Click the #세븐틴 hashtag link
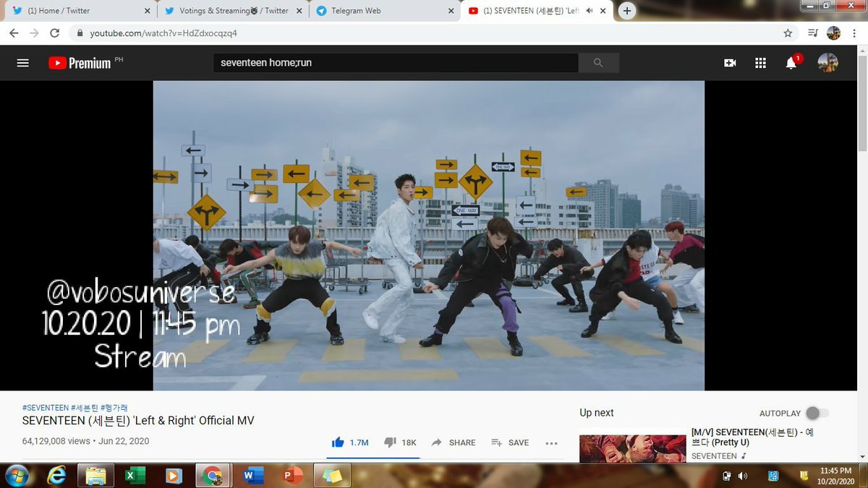The height and width of the screenshot is (488, 868). coord(85,408)
